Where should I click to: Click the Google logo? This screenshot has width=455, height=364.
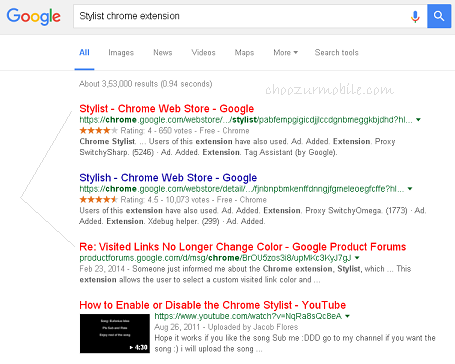pyautogui.click(x=34, y=16)
